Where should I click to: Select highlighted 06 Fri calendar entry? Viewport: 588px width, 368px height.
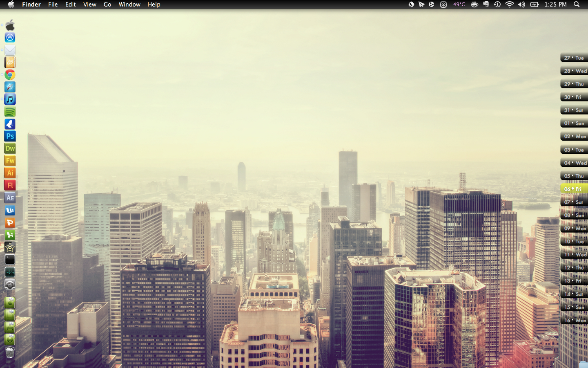pyautogui.click(x=574, y=189)
